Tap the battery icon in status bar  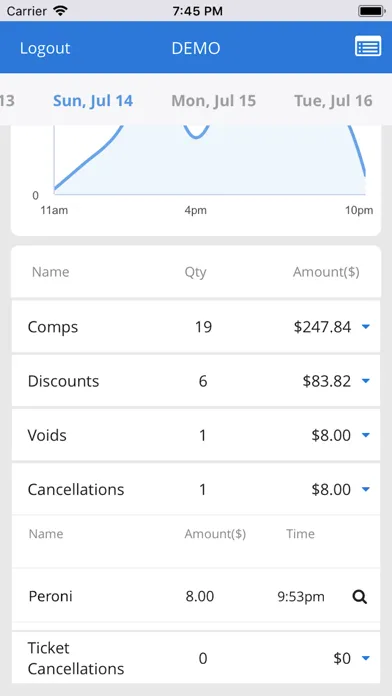pyautogui.click(x=372, y=11)
